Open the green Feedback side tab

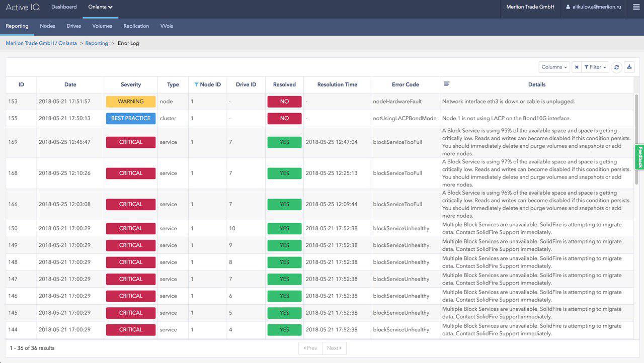[x=639, y=157]
